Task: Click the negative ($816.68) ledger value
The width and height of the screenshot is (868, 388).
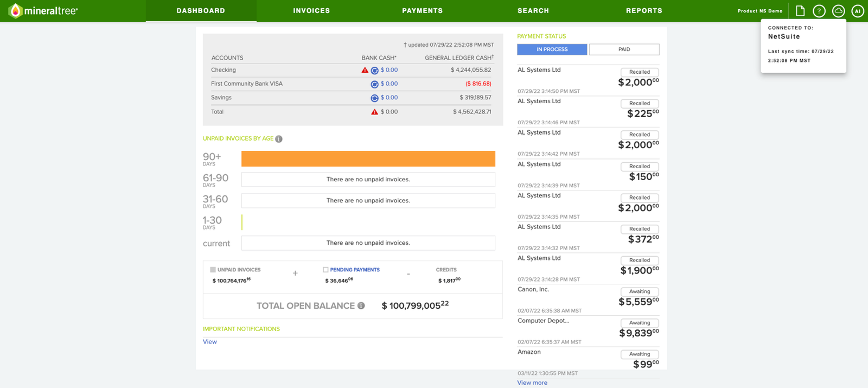Action: [x=478, y=84]
